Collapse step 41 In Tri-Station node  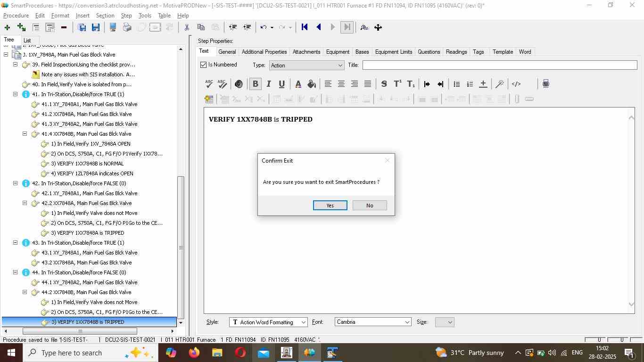coord(15,94)
